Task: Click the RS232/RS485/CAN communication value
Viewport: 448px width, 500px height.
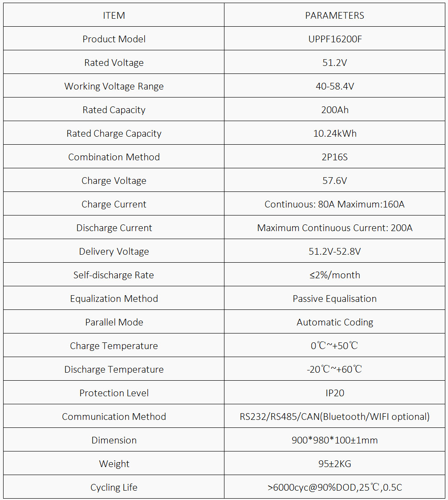Action: [x=334, y=417]
